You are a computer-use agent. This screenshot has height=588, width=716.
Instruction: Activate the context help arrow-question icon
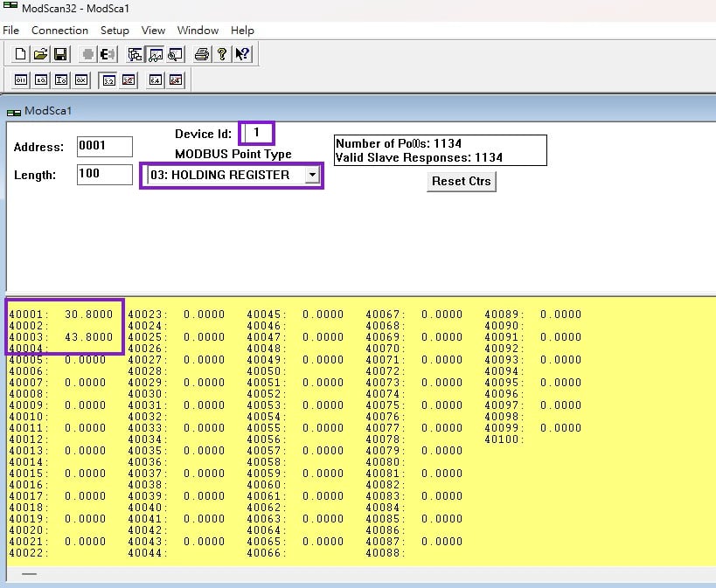[x=242, y=54]
